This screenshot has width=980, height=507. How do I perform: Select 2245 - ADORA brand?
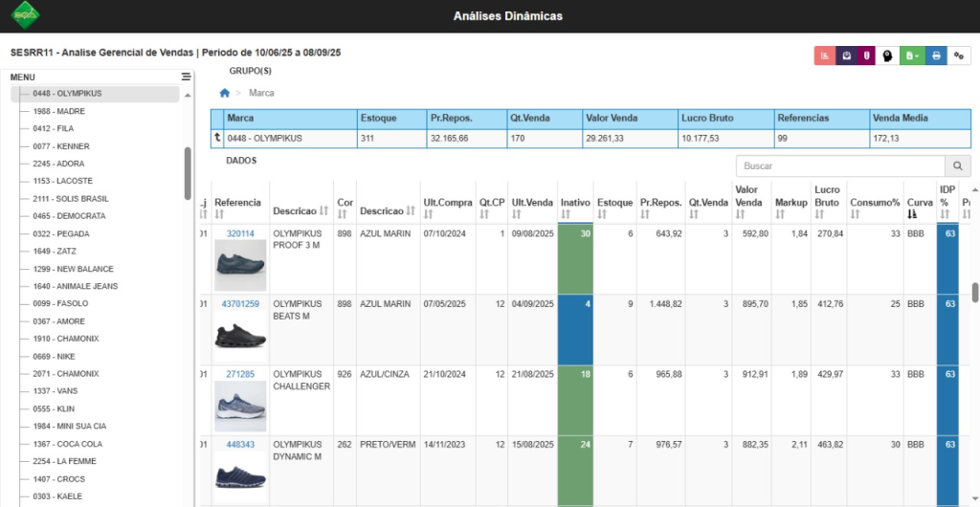click(58, 164)
